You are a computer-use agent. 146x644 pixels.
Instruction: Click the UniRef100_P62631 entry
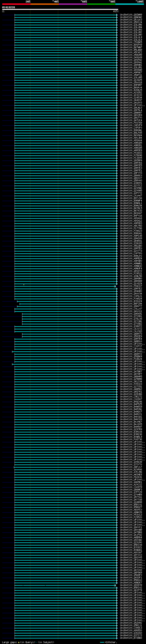[x=131, y=477]
